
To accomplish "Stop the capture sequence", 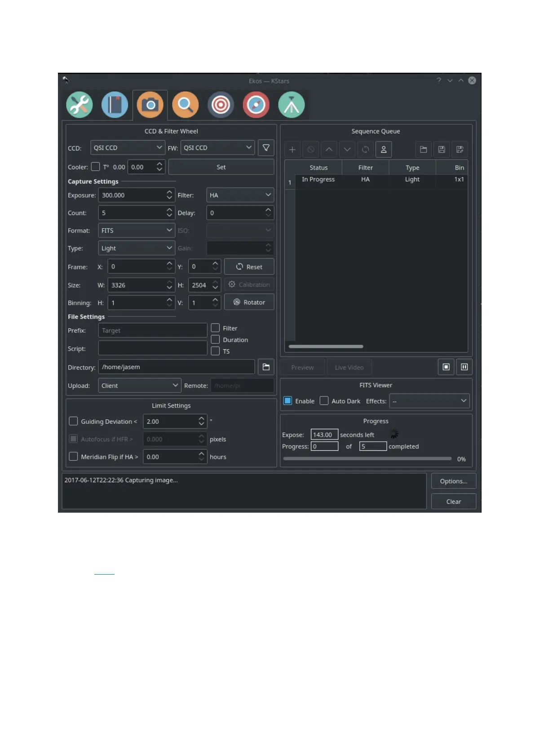I will [x=446, y=367].
